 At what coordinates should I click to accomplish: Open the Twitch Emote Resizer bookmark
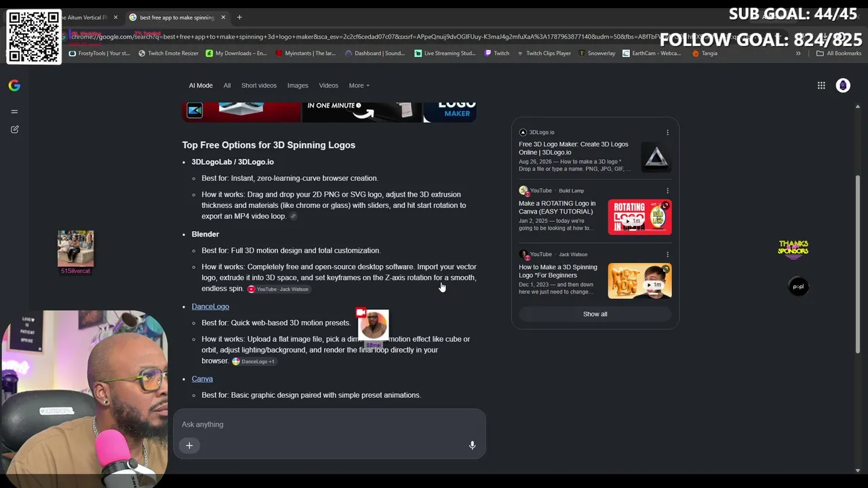coord(168,53)
